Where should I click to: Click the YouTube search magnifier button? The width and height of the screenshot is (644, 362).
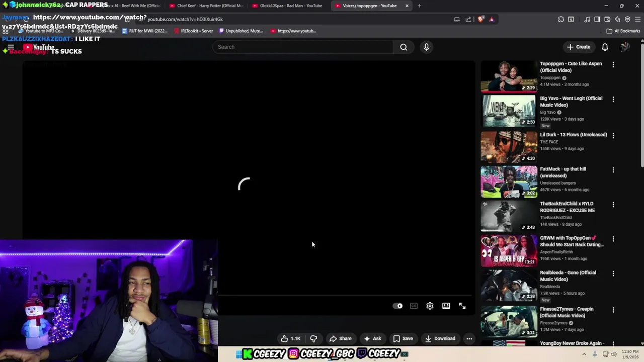404,47
